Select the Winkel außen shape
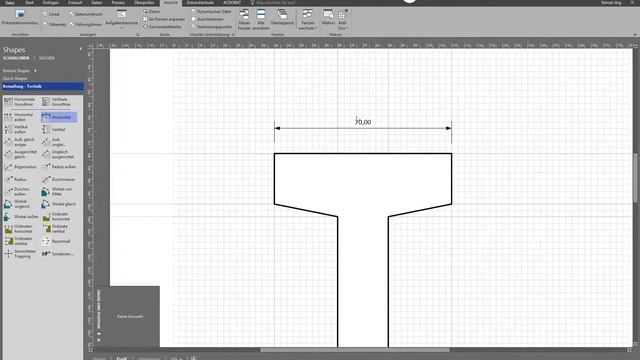The height and width of the screenshot is (360, 640). pos(20,217)
